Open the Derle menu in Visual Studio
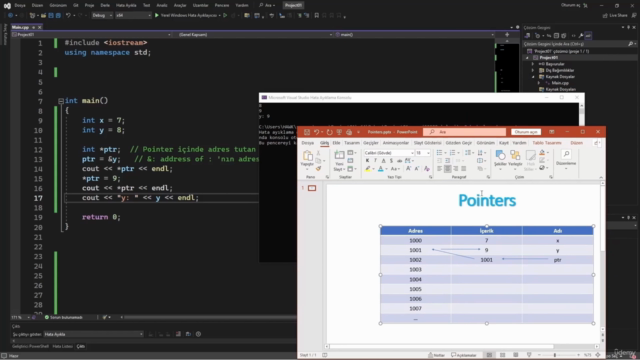The width and height of the screenshot is (640, 360). coord(105,5)
